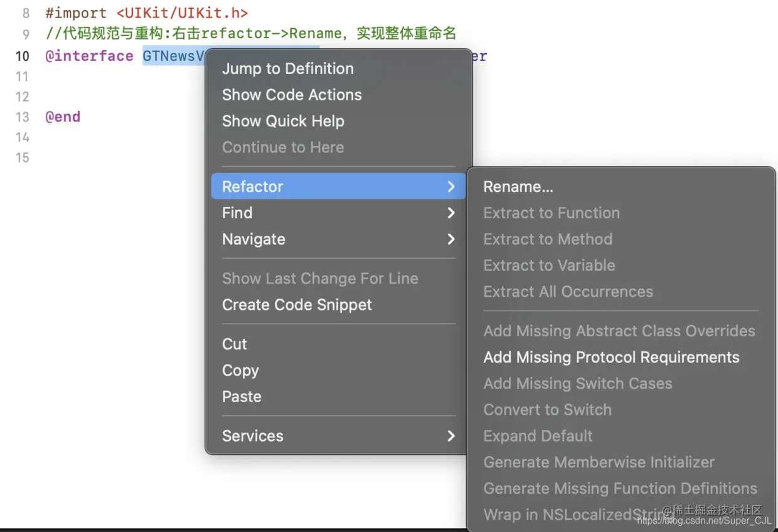The width and height of the screenshot is (778, 532).
Task: Click the #import UIKit line of code
Action: 146,13
